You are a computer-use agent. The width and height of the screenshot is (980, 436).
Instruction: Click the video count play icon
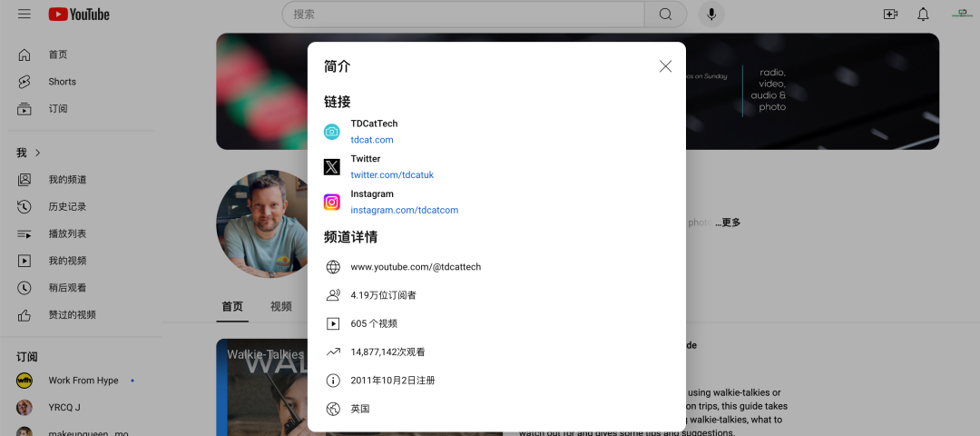pyautogui.click(x=333, y=324)
